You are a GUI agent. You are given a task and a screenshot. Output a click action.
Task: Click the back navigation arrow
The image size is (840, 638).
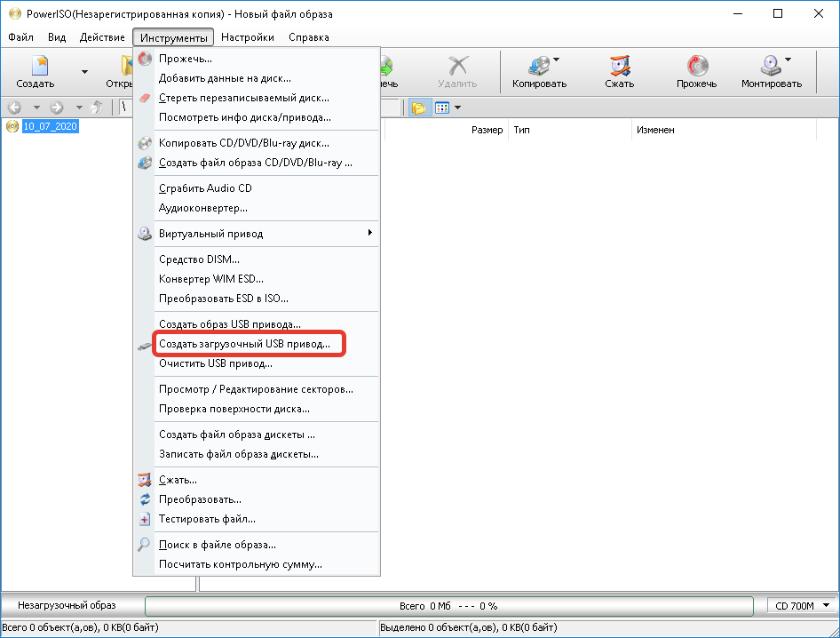click(x=14, y=108)
